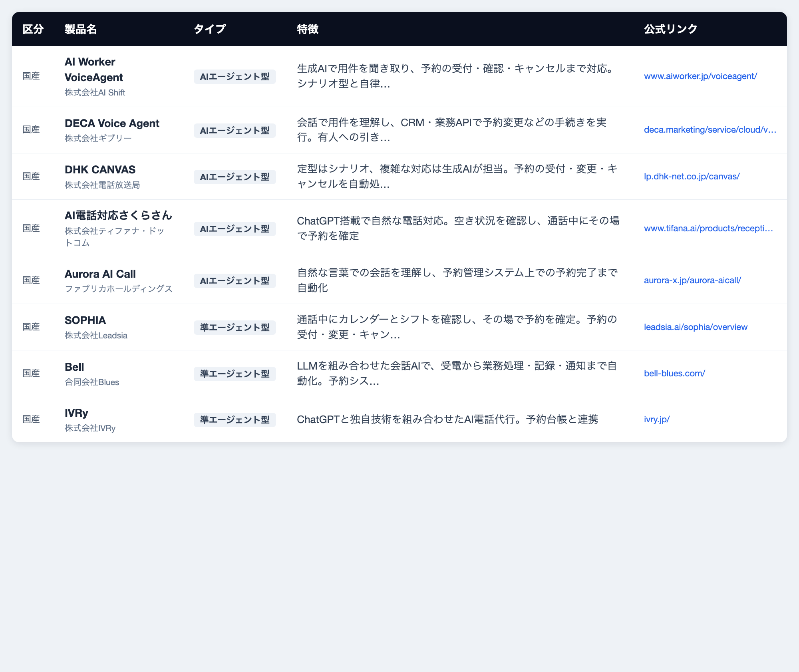Click the タイプ column header

(210, 29)
